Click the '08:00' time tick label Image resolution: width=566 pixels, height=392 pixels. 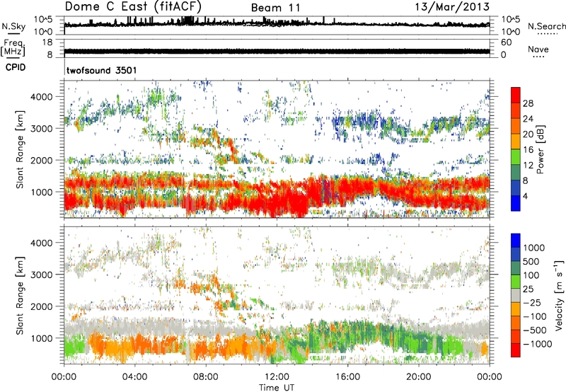(x=206, y=377)
